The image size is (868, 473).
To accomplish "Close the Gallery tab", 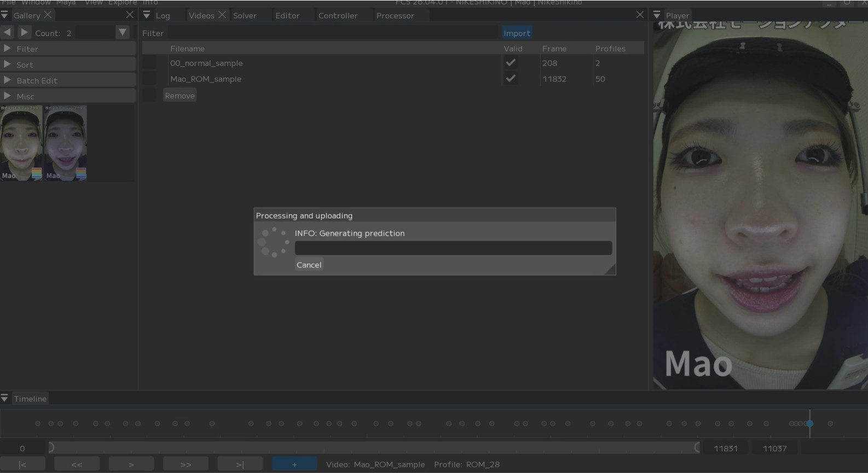I will click(48, 15).
